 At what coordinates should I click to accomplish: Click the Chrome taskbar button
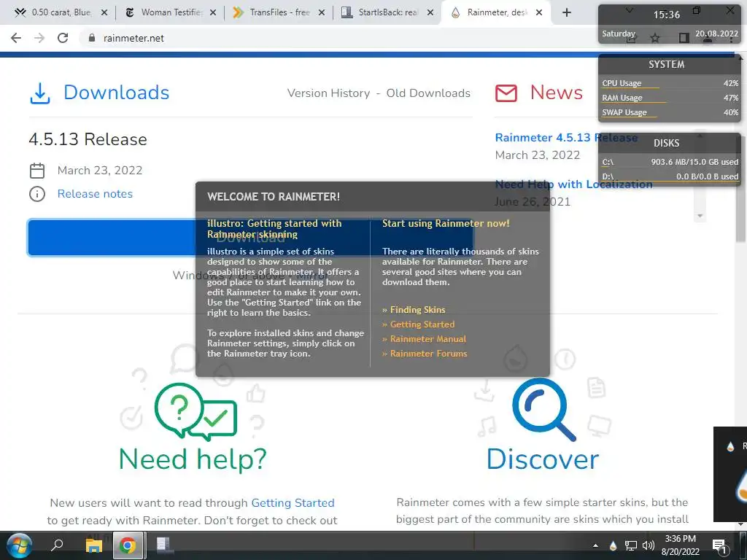pos(128,545)
